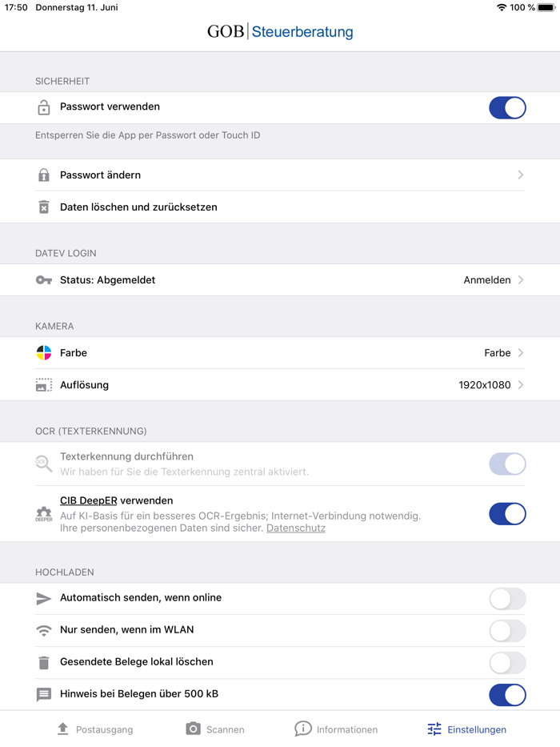Image resolution: width=560 pixels, height=747 pixels.
Task: Enable Automatisch senden, wenn online
Action: (x=507, y=598)
